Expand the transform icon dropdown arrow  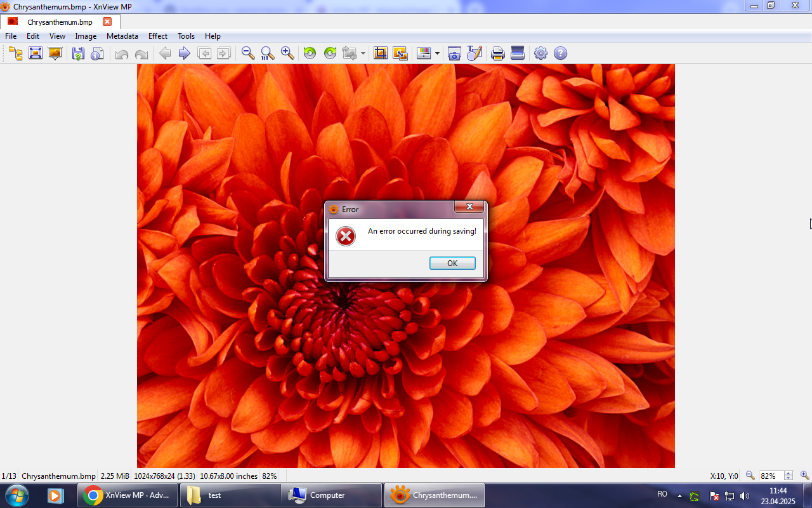(363, 53)
